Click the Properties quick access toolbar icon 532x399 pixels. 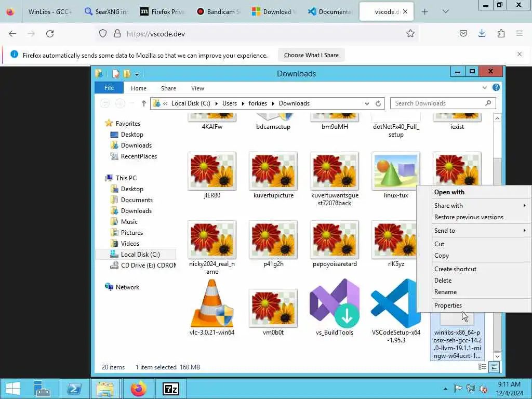[x=116, y=74]
